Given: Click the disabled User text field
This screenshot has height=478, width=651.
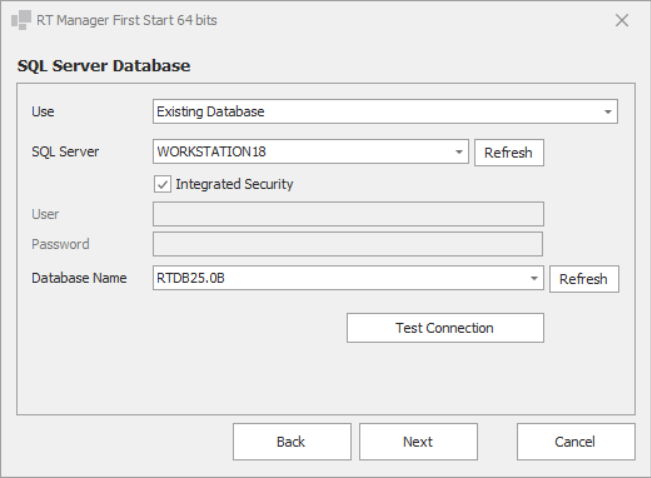Looking at the screenshot, I should click(347, 214).
